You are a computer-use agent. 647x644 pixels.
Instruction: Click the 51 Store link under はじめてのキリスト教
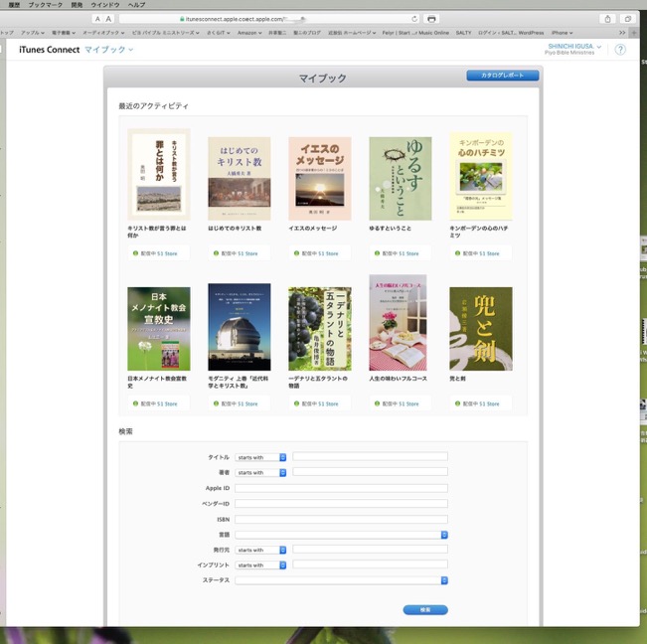(x=248, y=253)
